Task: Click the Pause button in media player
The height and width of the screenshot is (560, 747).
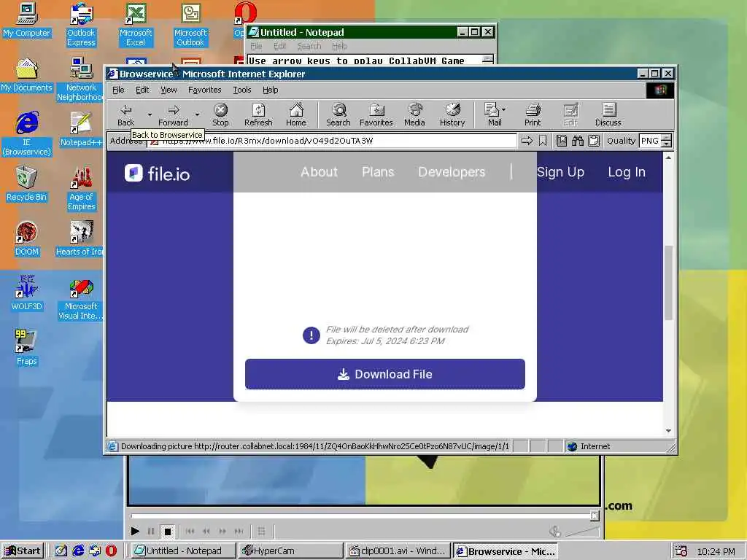Action: 151,531
